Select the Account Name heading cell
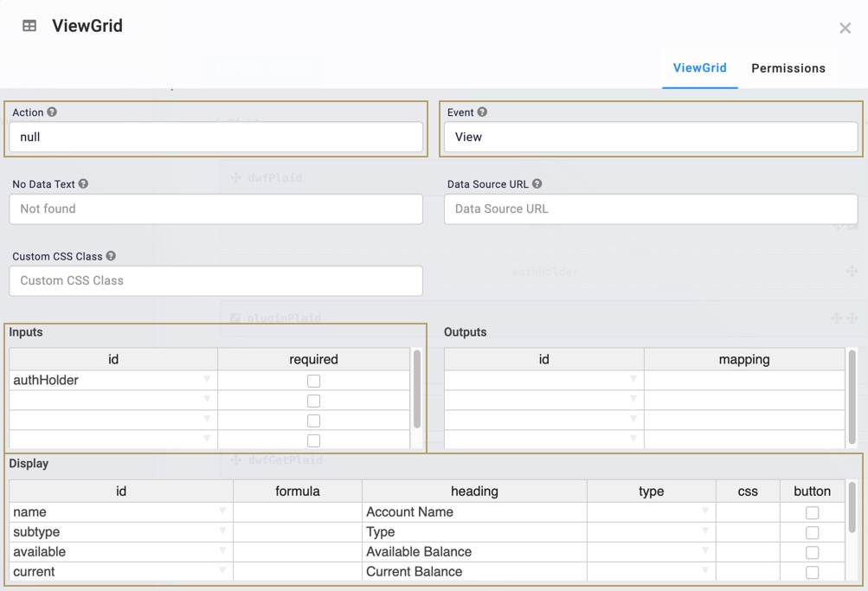This screenshot has height=591, width=868. (x=474, y=512)
